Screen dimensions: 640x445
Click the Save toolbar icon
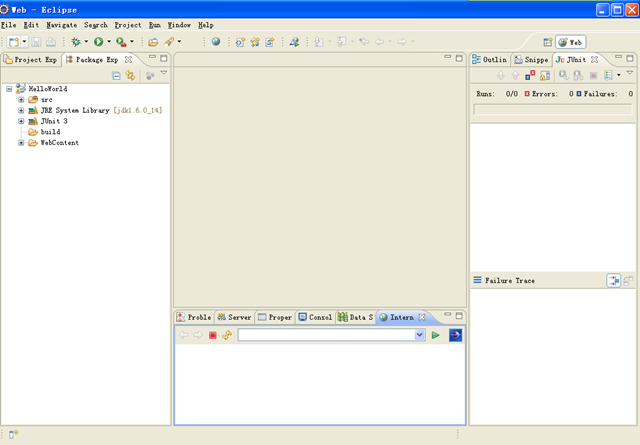coord(36,42)
